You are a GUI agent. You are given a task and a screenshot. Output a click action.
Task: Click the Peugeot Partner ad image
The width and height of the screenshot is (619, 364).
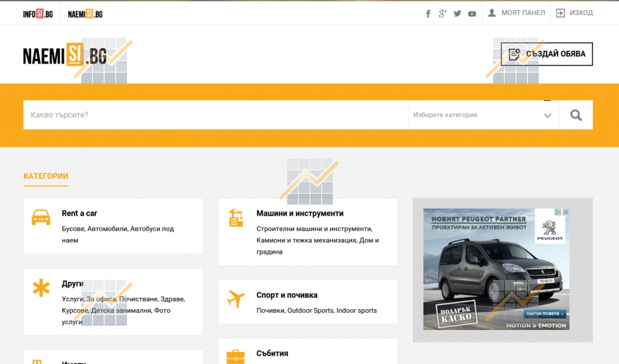496,269
